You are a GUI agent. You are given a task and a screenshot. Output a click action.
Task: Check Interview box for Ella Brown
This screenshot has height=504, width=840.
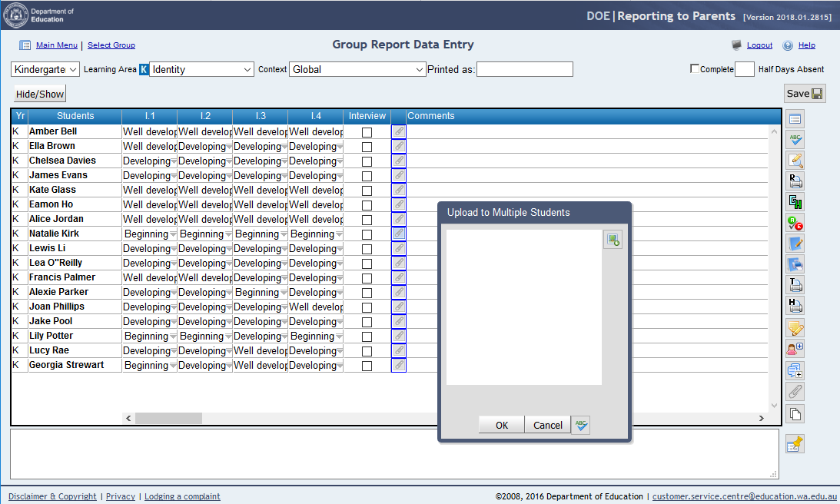(367, 147)
